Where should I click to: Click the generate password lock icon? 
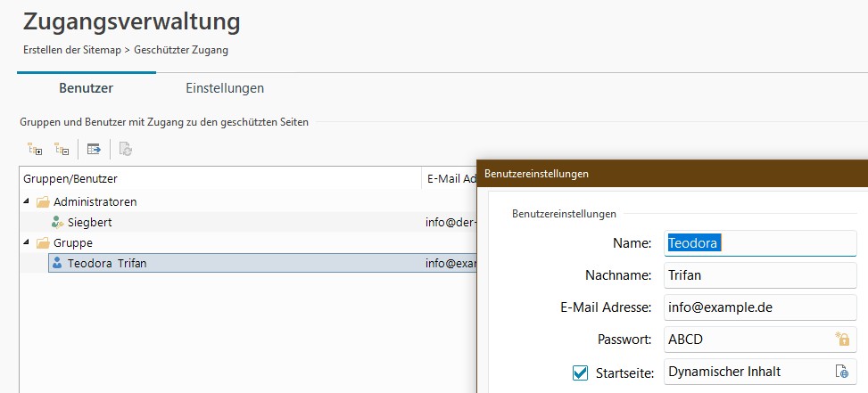[x=840, y=339]
